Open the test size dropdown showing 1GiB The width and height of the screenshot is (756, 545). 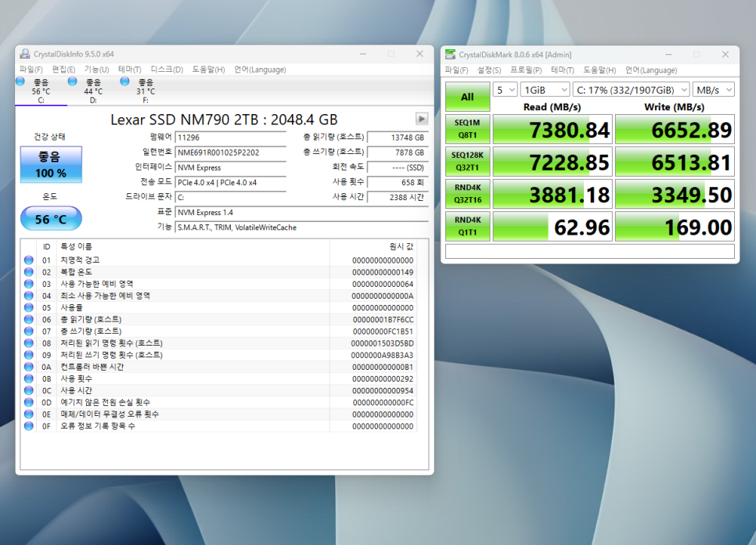[x=545, y=90]
